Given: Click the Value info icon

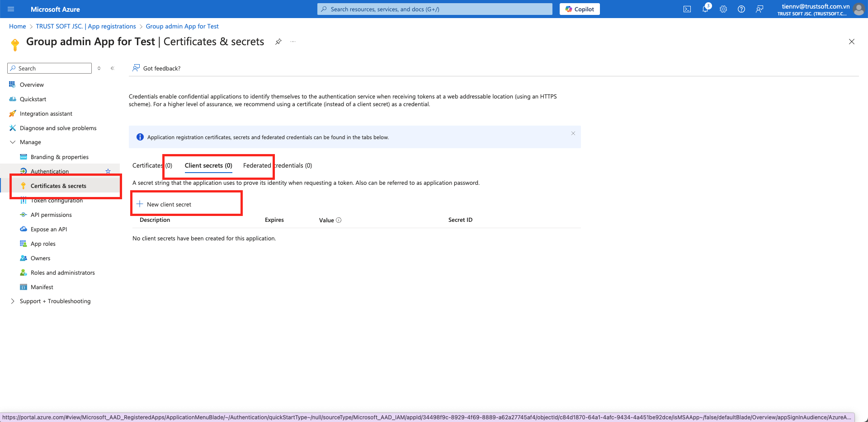Looking at the screenshot, I should pos(339,220).
